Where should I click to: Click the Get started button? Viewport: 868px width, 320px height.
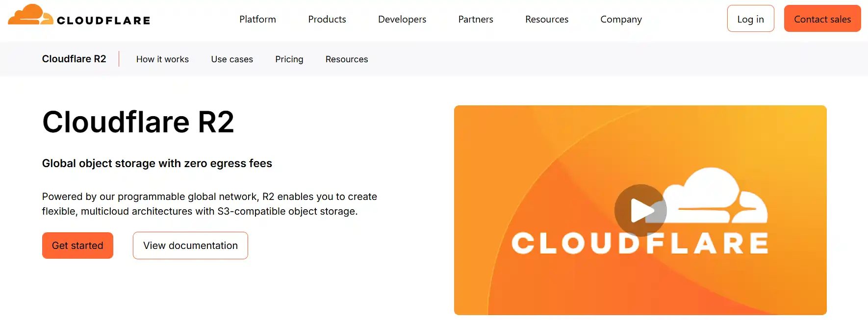(x=77, y=246)
